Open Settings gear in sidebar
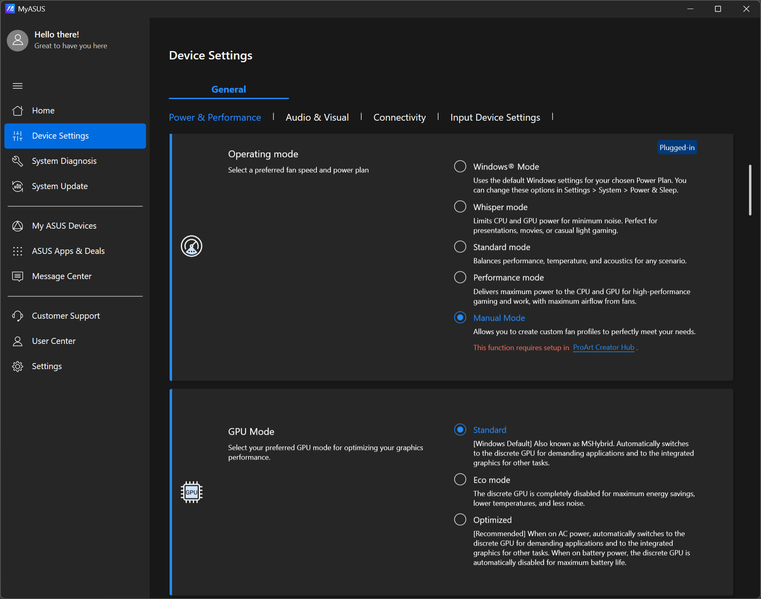The height and width of the screenshot is (599, 761). point(17,366)
